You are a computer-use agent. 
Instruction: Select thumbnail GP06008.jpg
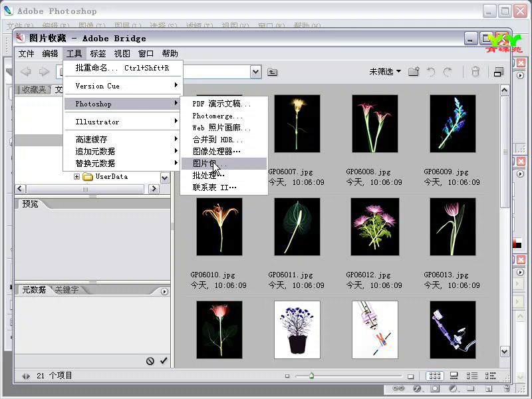[x=374, y=124]
